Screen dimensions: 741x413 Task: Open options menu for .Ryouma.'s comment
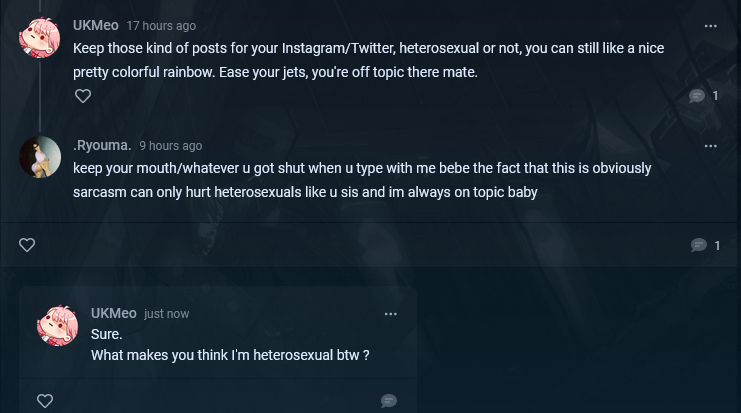711,146
